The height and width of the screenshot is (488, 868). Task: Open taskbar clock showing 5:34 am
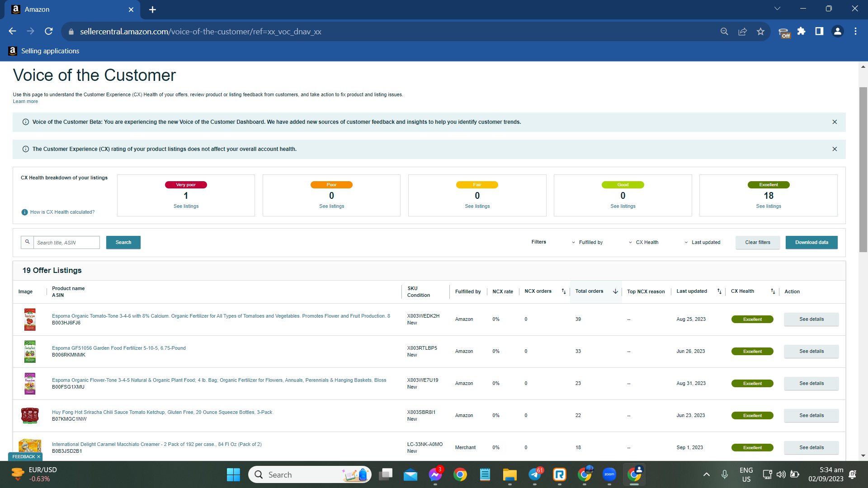[826, 474]
